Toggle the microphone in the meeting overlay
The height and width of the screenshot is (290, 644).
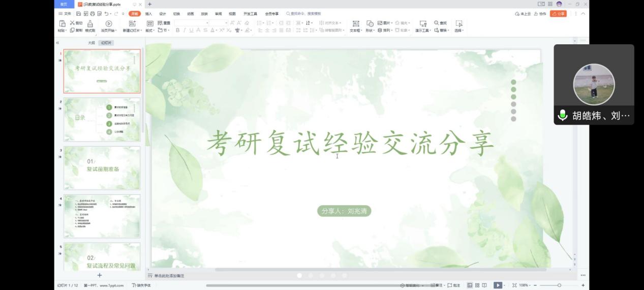tap(563, 115)
